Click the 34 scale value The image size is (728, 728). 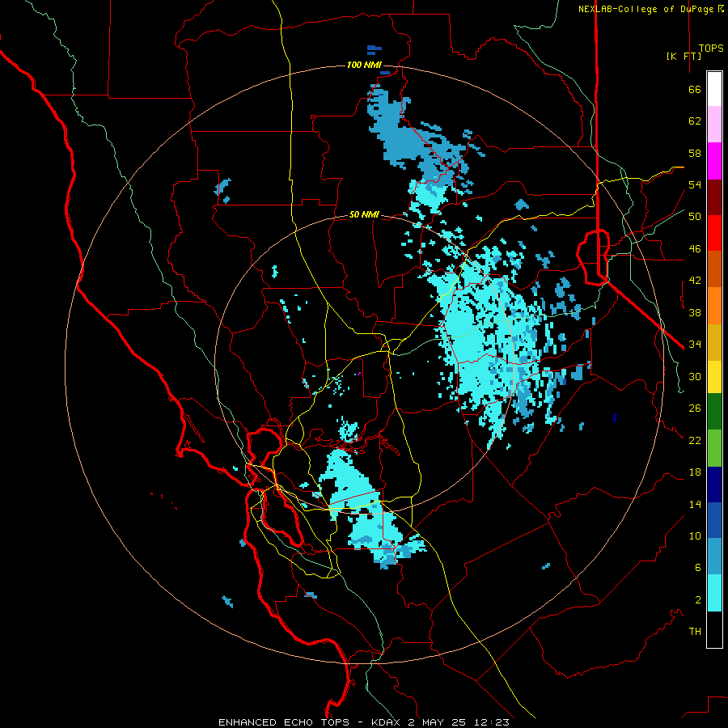695,345
